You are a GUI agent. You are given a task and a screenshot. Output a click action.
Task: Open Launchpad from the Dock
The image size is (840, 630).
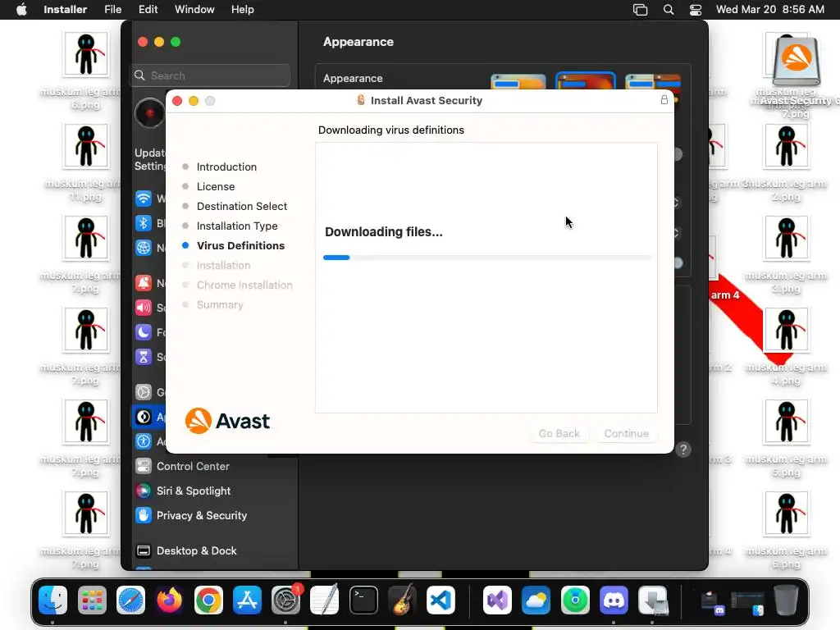click(x=92, y=600)
